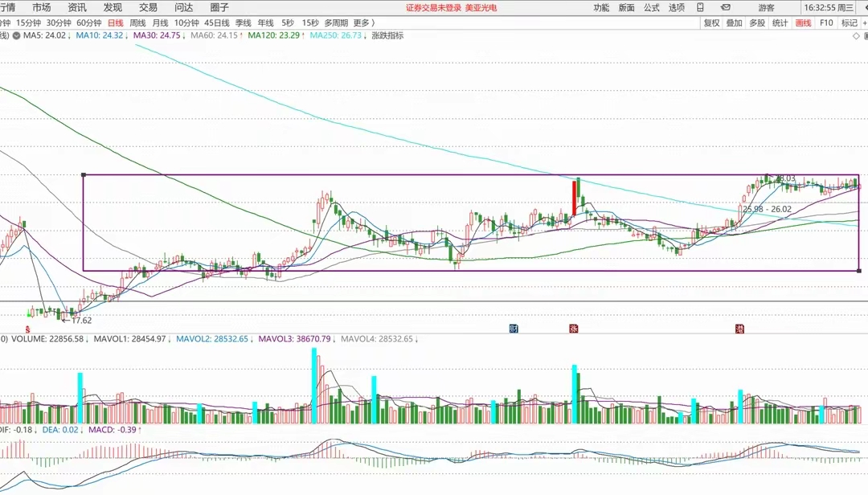This screenshot has height=495, width=868.
Task: Click the MA60: 24.15 indicator value
Action: coord(214,35)
